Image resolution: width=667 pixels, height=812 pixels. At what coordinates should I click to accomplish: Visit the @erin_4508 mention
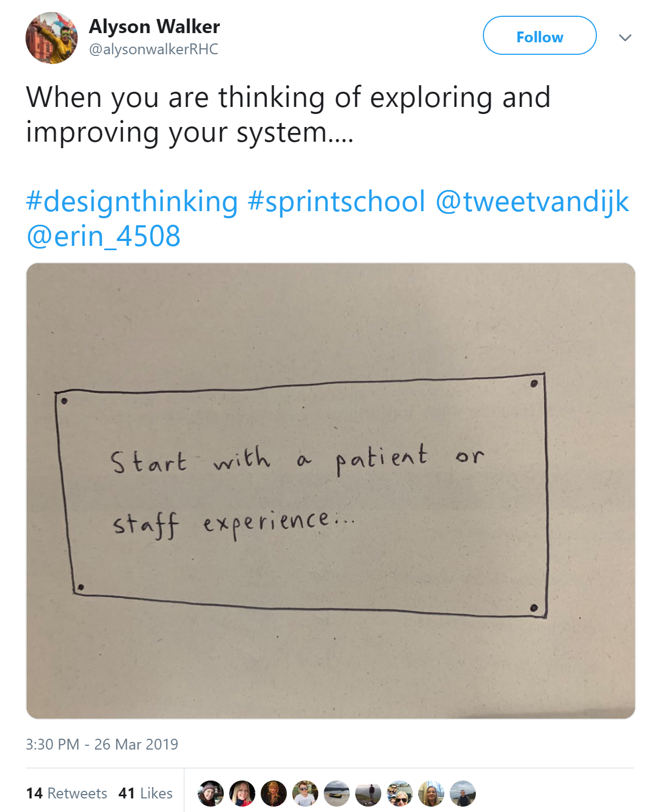tap(103, 236)
